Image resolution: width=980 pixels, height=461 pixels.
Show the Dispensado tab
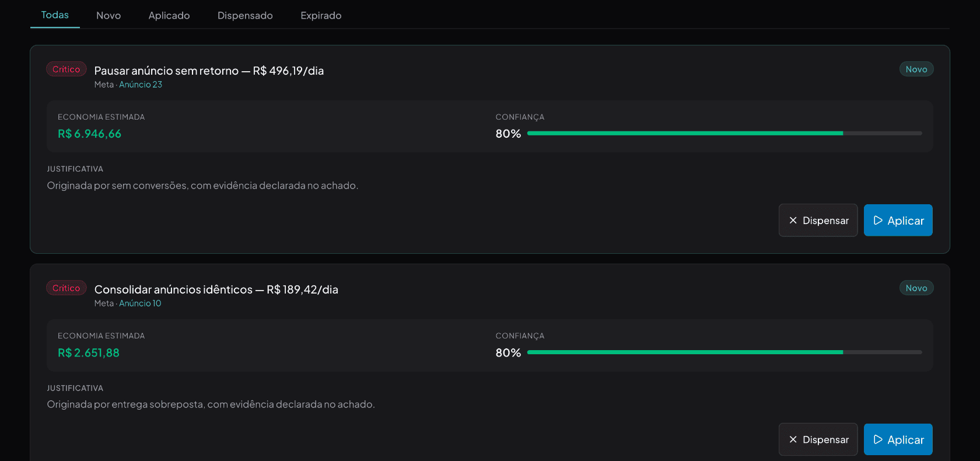click(245, 16)
